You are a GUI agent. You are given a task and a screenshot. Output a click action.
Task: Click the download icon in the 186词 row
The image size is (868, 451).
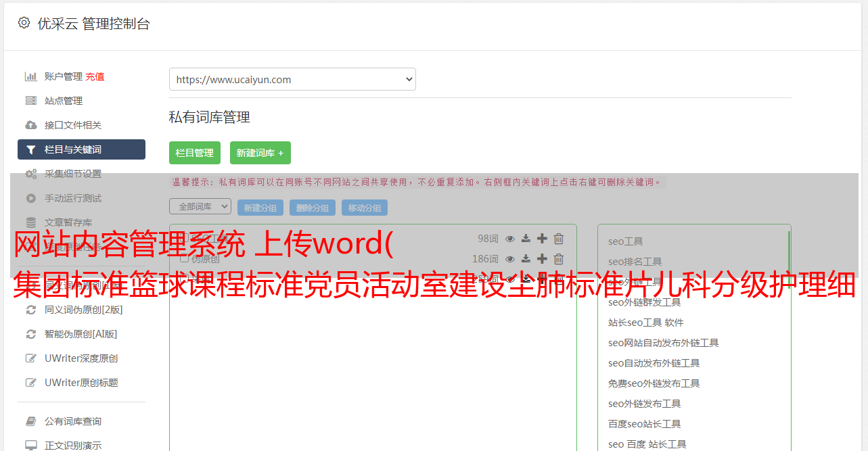pos(526,259)
